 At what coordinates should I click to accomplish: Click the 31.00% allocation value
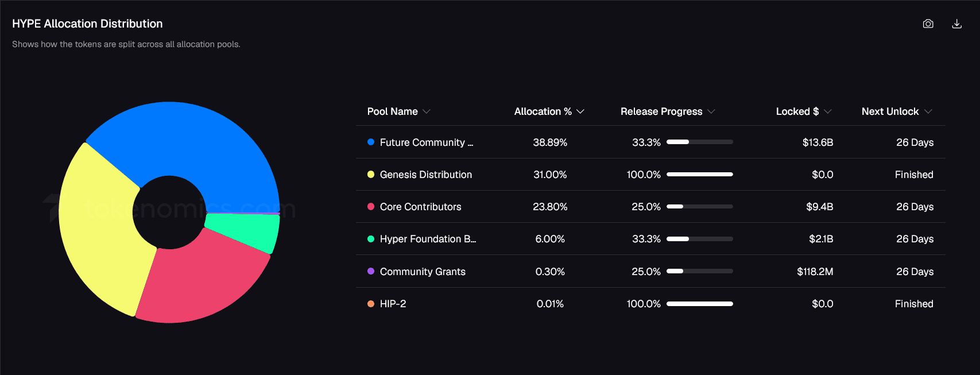click(x=550, y=175)
